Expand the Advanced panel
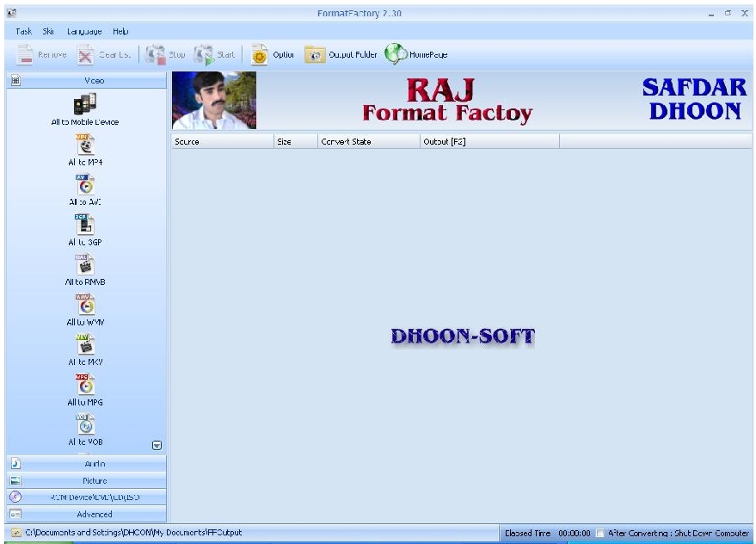The width and height of the screenshot is (756, 544). pos(86,514)
